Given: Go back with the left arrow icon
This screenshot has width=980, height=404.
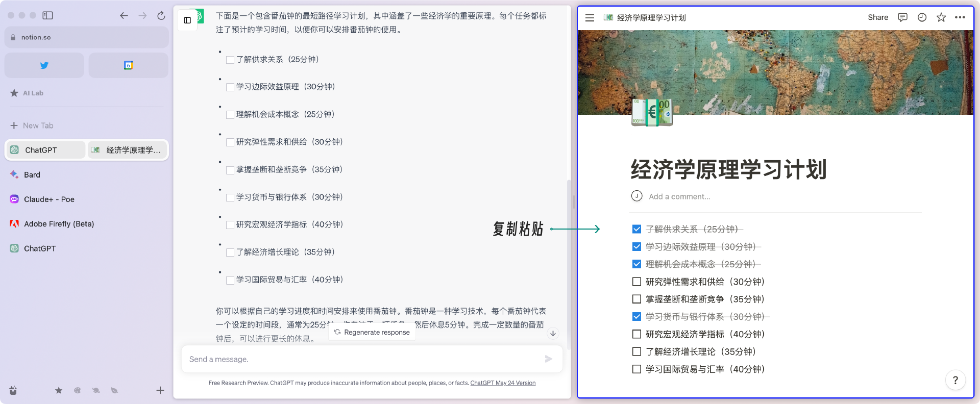Looking at the screenshot, I should (x=124, y=15).
